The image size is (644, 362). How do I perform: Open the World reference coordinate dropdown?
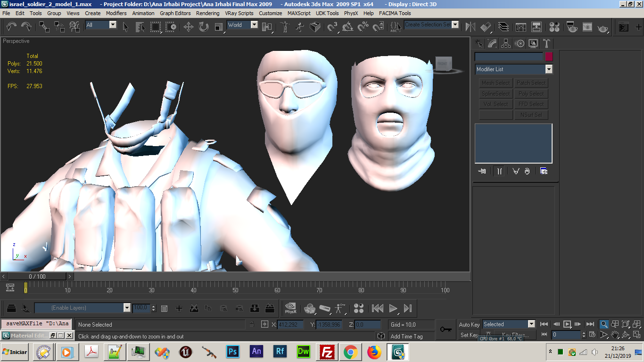(254, 25)
